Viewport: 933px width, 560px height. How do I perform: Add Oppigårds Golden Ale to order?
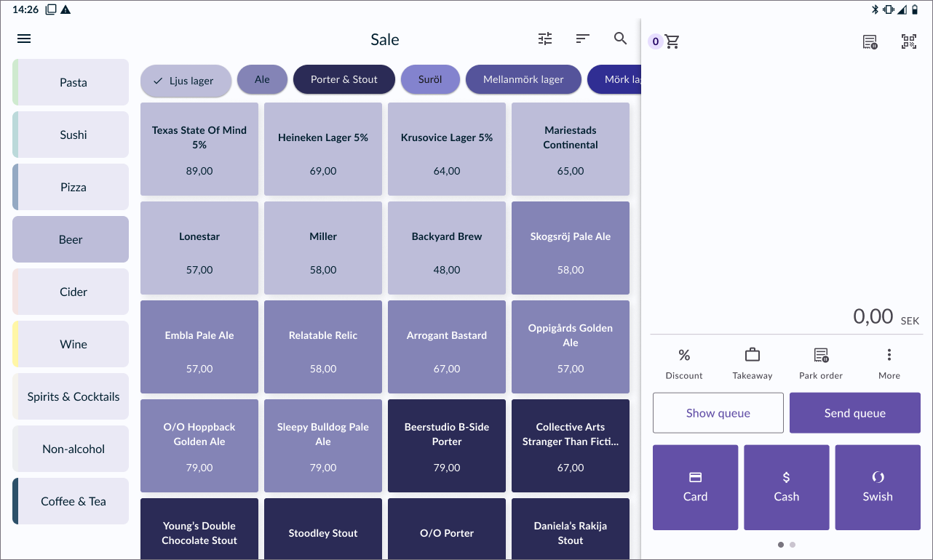point(571,347)
